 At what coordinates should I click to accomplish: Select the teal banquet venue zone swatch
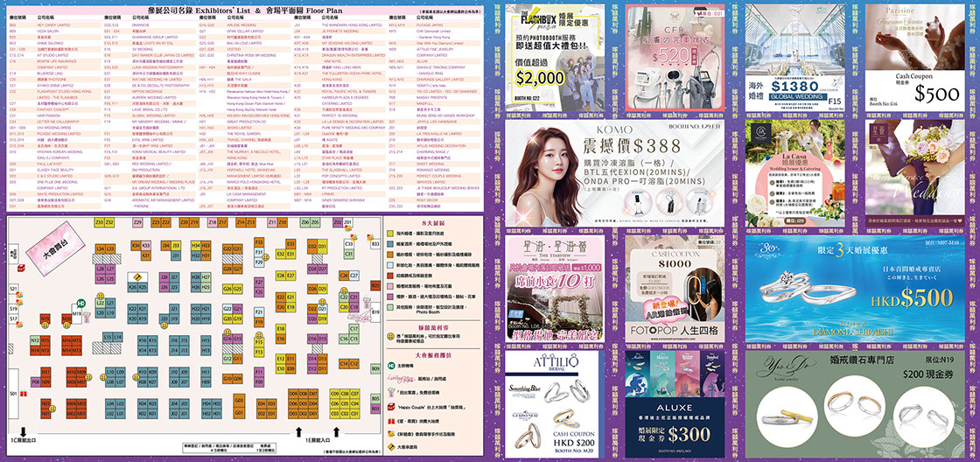(389, 244)
